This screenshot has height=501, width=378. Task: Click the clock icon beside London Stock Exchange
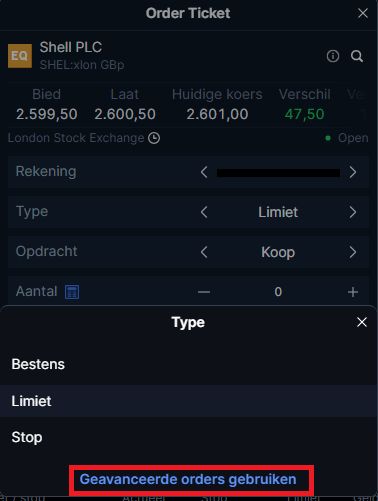(x=154, y=138)
